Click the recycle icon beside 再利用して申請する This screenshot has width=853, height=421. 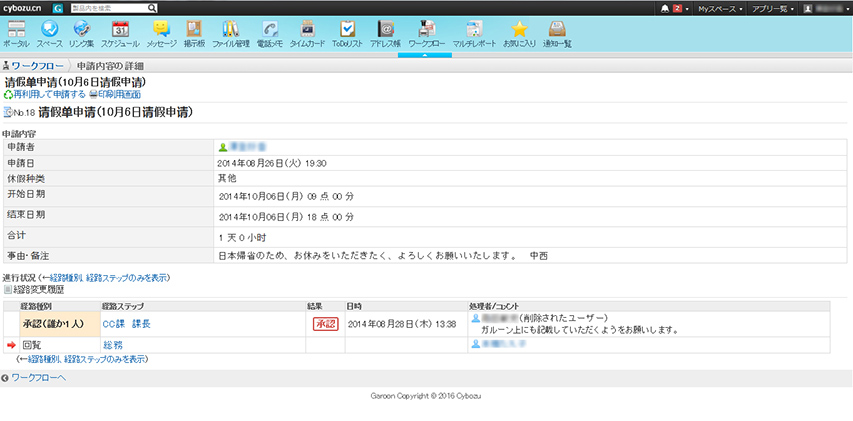coord(8,95)
